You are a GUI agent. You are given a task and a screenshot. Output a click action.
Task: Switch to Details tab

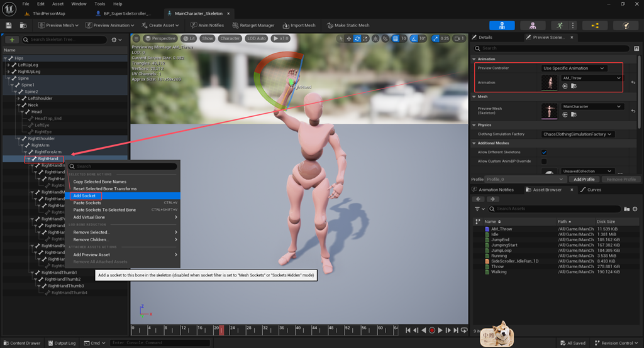click(x=482, y=37)
